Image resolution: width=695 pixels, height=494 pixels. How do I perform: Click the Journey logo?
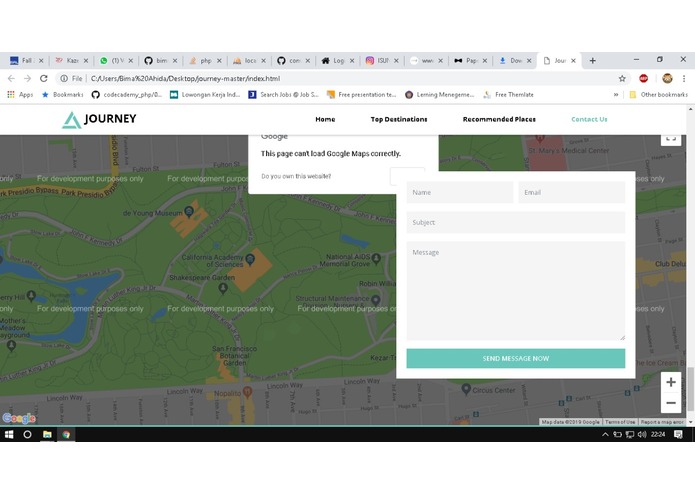(99, 119)
